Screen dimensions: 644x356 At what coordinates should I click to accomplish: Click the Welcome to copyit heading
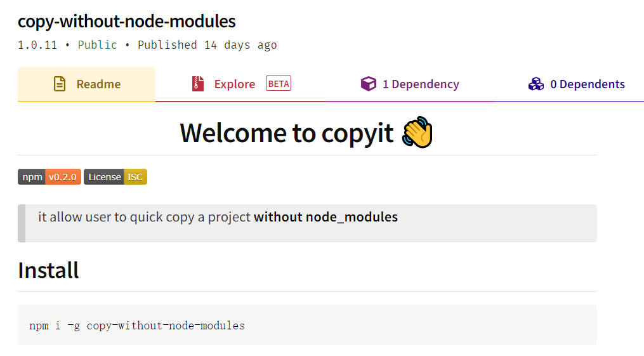[287, 133]
